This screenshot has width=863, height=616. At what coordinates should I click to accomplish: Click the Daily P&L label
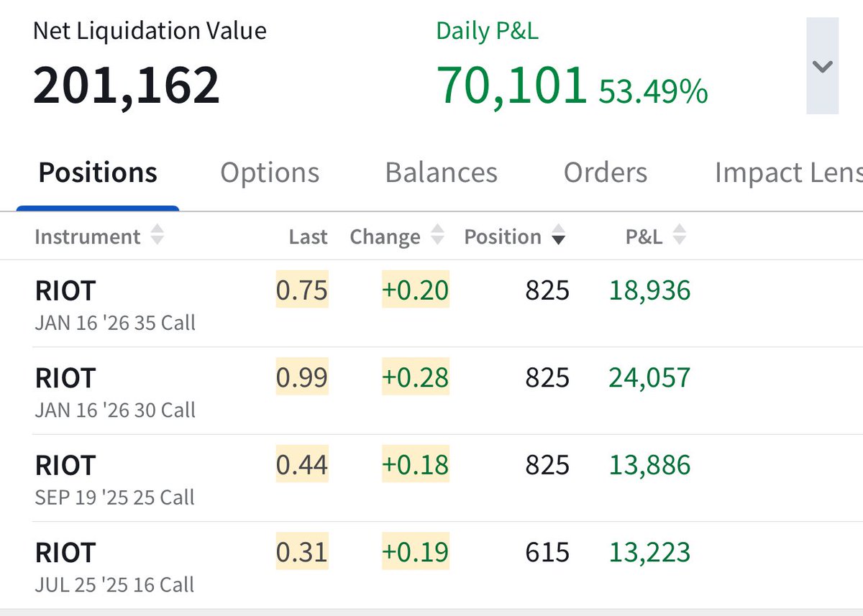coord(487,31)
